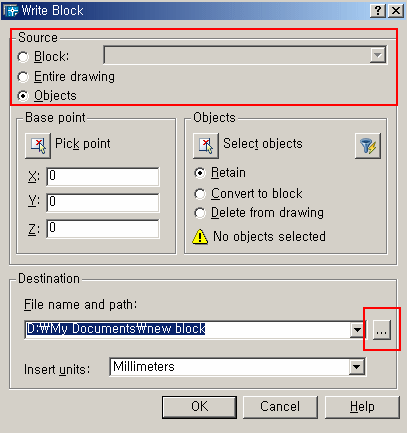The width and height of the screenshot is (407, 433).
Task: Select the Block source radio button
Action: [23, 57]
